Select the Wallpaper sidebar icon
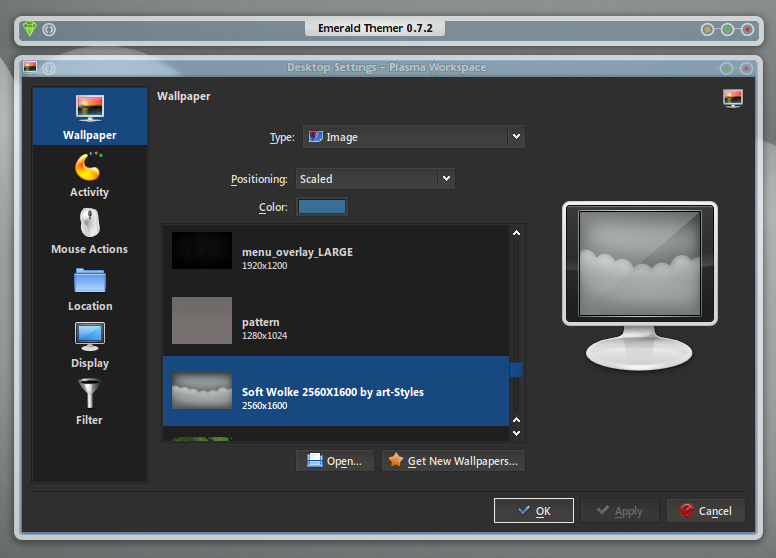This screenshot has height=558, width=776. [x=90, y=117]
